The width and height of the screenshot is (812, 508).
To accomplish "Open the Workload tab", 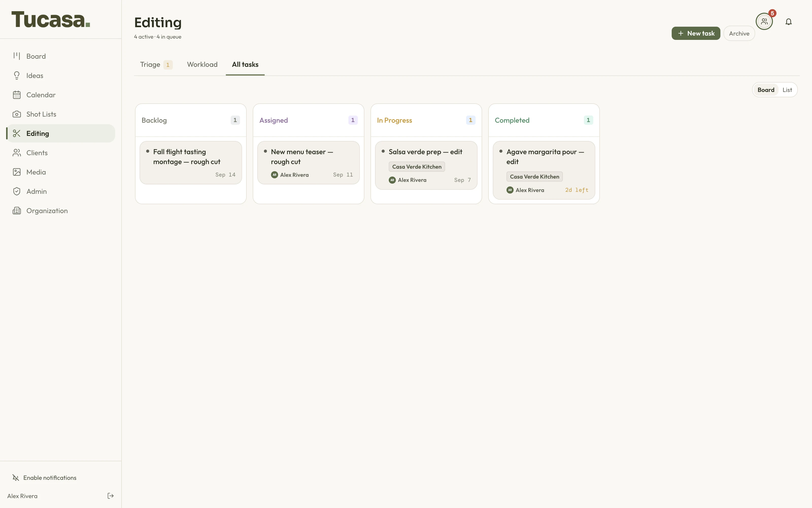I will (202, 65).
